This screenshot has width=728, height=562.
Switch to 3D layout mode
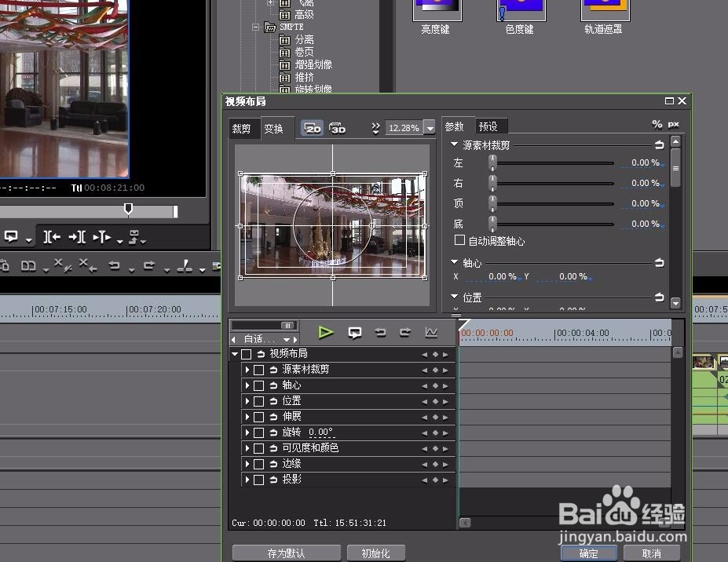338,128
